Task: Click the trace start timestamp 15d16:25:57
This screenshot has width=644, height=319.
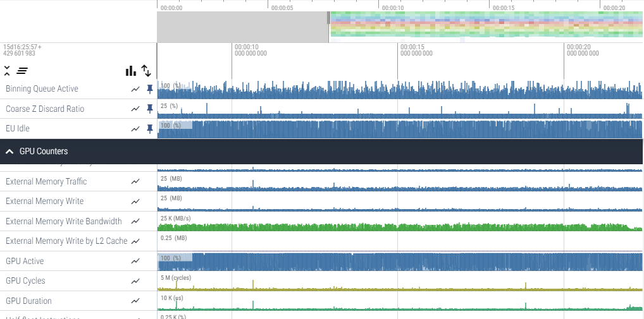Action: point(22,47)
